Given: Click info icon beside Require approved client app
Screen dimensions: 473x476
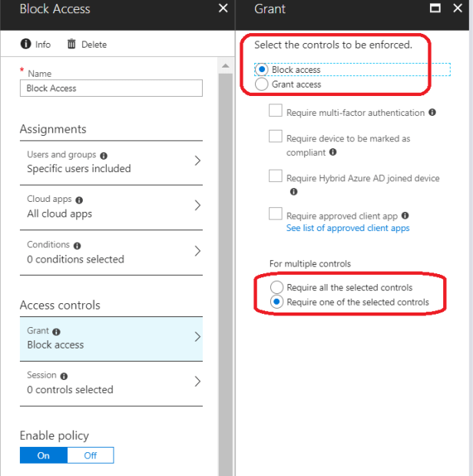Looking at the screenshot, I should point(405,217).
